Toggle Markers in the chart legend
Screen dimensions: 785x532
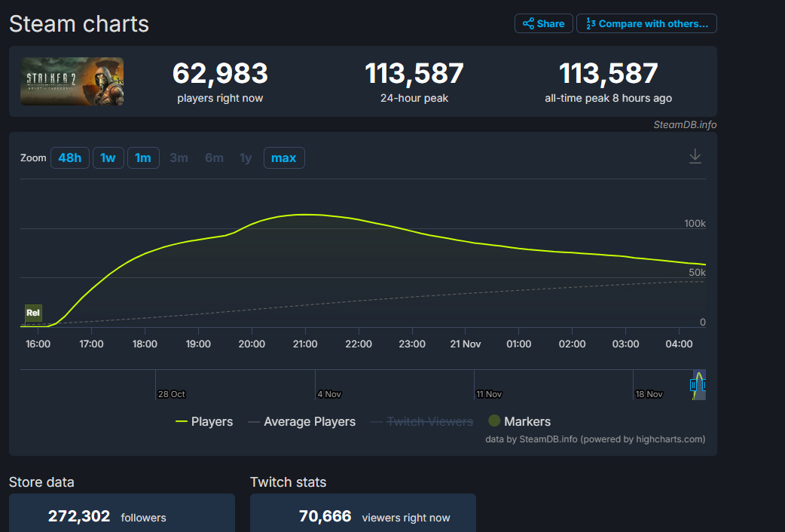520,421
